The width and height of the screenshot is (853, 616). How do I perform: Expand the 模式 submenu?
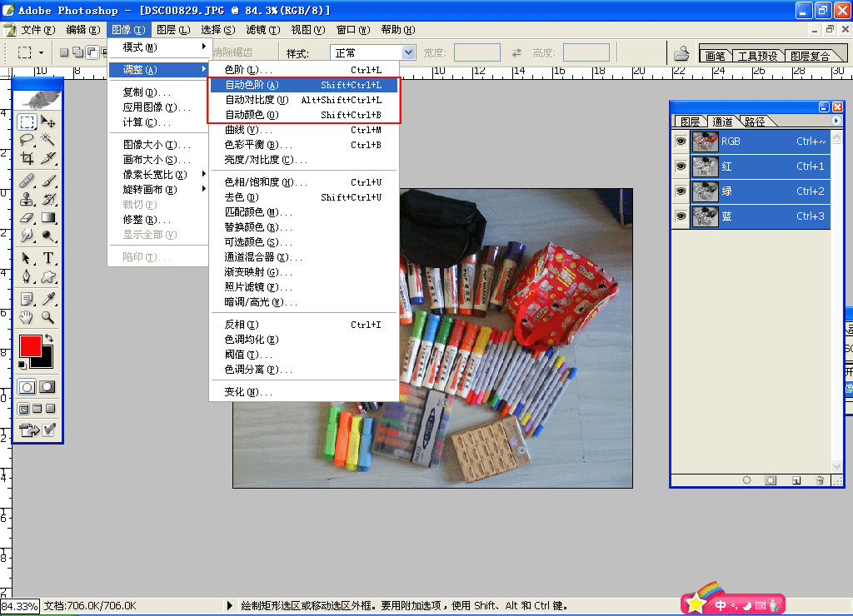click(x=157, y=47)
